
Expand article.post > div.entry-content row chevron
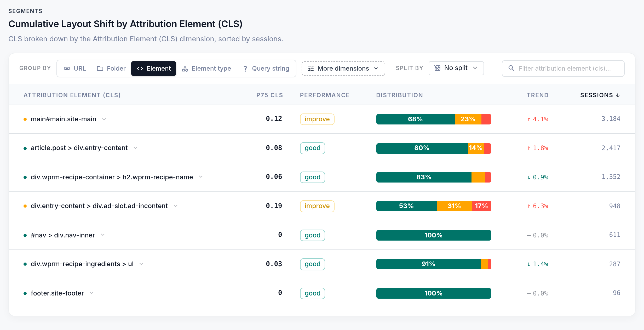(135, 148)
